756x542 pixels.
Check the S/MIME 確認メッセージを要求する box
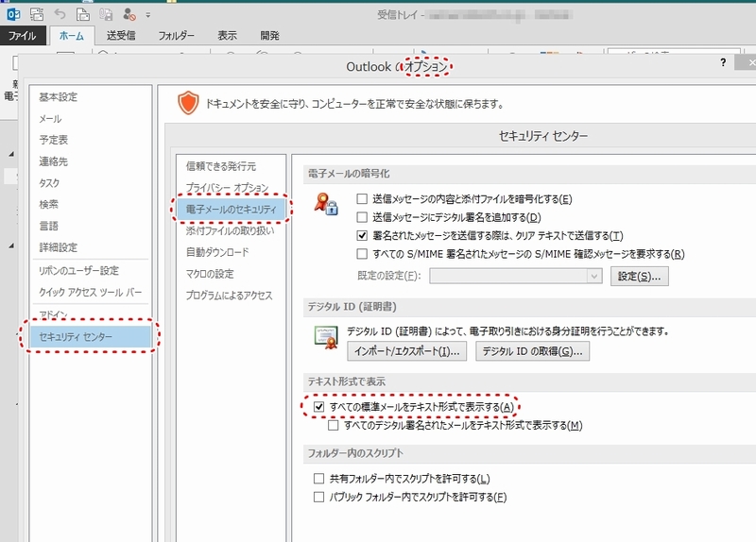coord(362,253)
